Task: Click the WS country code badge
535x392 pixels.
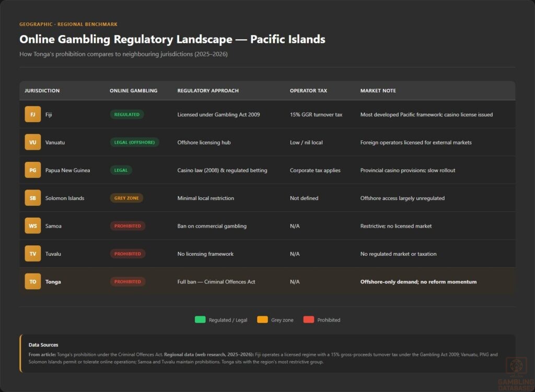Action: [x=33, y=225]
